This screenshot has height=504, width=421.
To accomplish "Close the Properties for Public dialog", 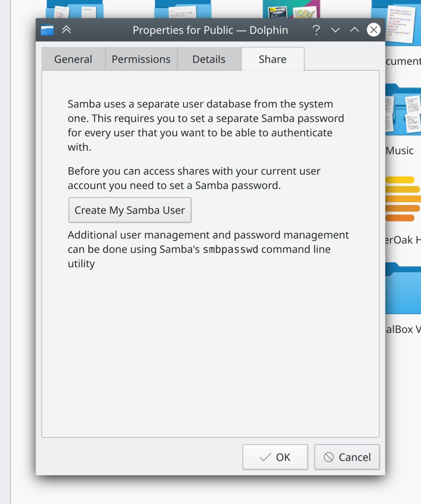I will [x=374, y=30].
